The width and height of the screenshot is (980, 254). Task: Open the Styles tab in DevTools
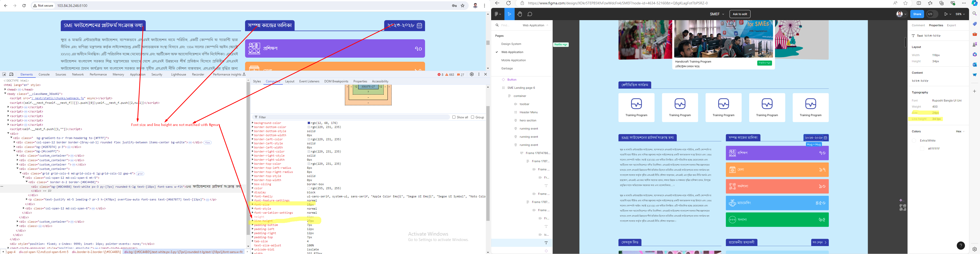click(257, 81)
